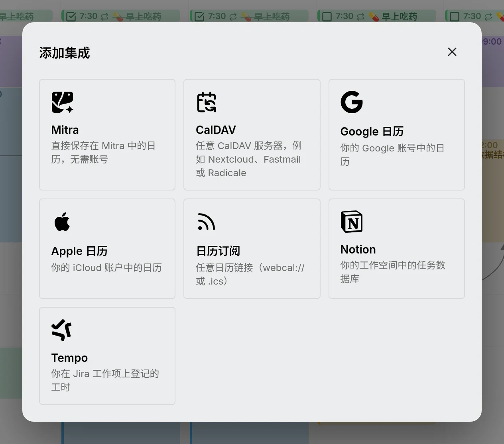Click the text 你的 Google 账号中的日历

[392, 155]
